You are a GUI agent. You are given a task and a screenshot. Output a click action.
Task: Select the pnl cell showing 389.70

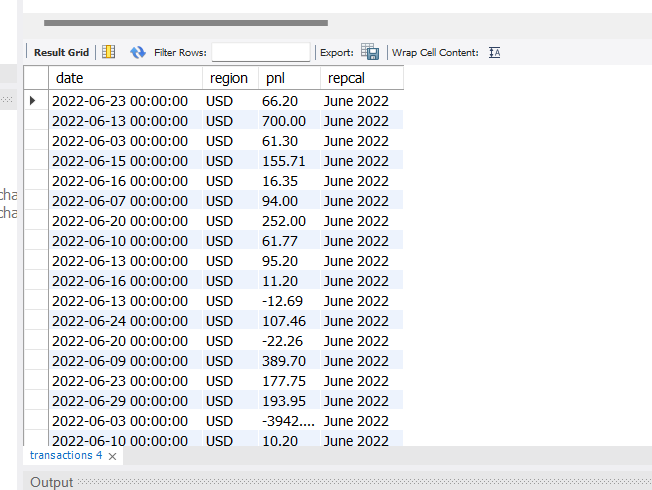pos(284,361)
